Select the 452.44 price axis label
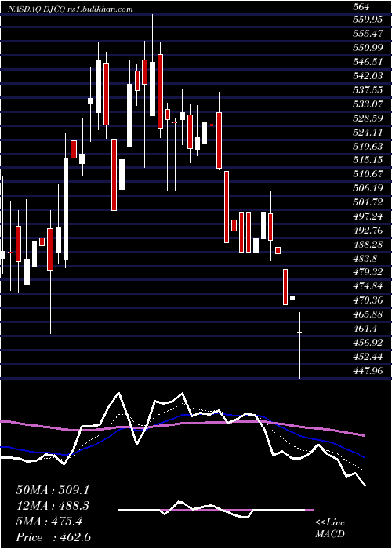This screenshot has height=549, width=392. (x=368, y=356)
